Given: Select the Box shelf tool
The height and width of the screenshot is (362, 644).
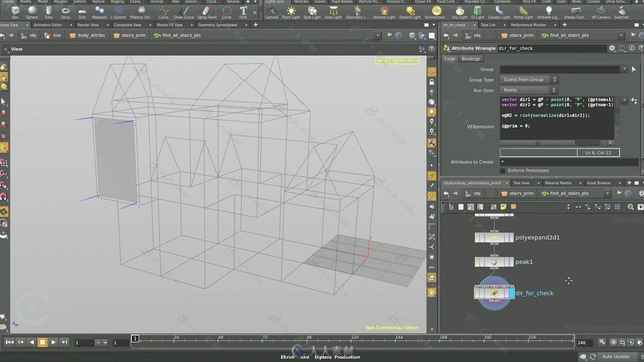Looking at the screenshot, I should pyautogui.click(x=15, y=12).
